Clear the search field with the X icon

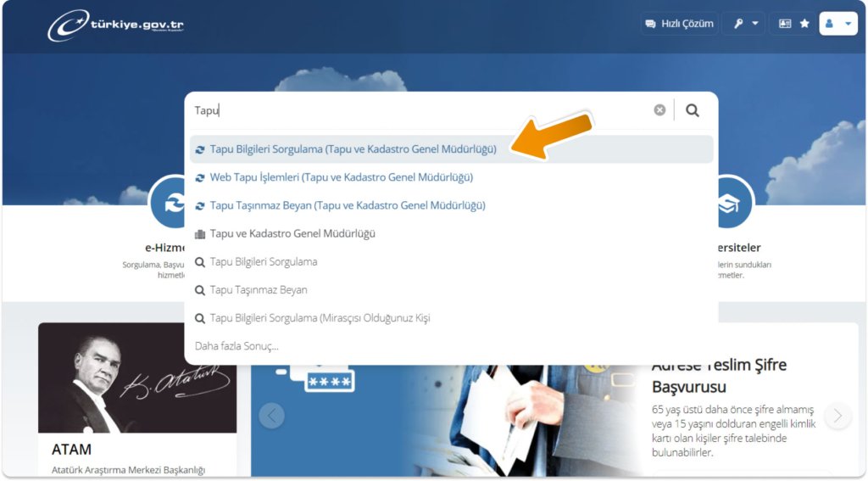coord(659,109)
